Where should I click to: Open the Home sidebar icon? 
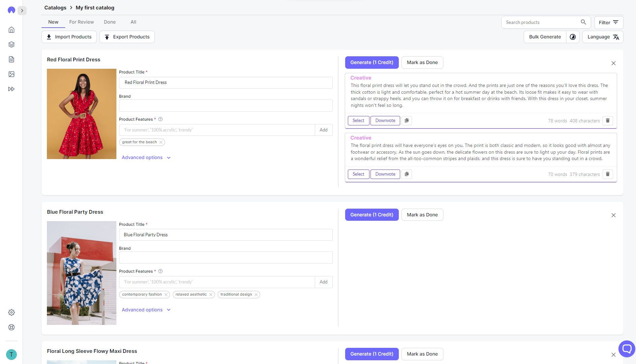pyautogui.click(x=11, y=30)
